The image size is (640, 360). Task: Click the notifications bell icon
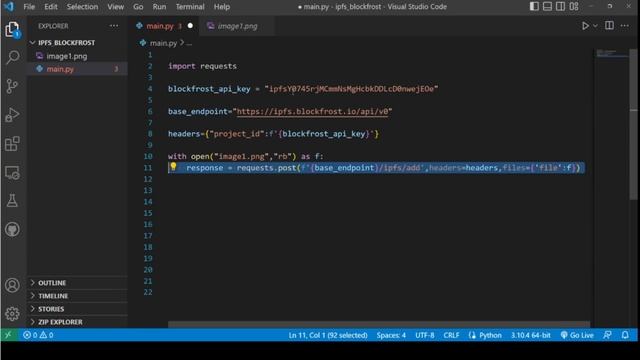625,335
